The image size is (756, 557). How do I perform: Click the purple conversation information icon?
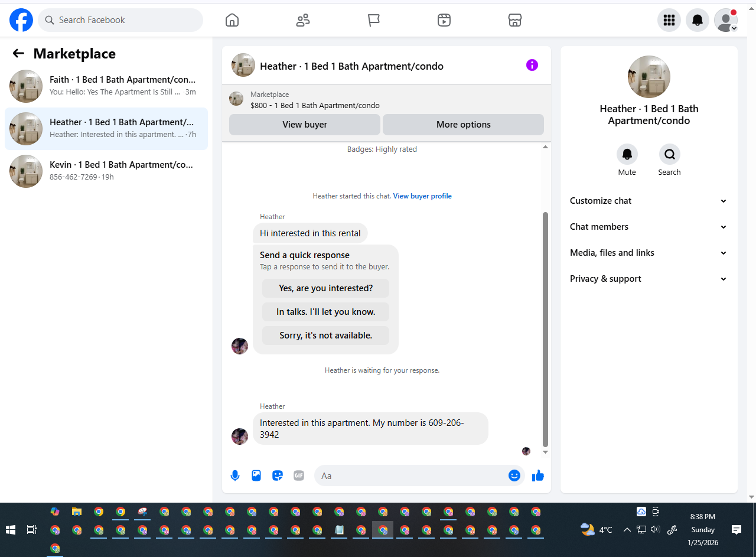(532, 65)
